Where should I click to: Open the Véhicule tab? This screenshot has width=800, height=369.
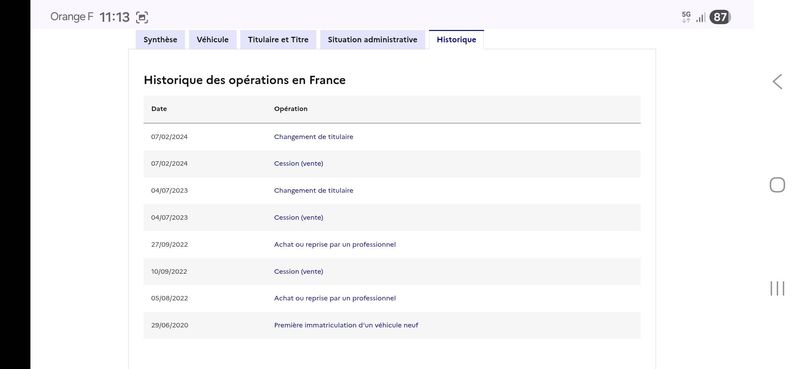tap(213, 39)
